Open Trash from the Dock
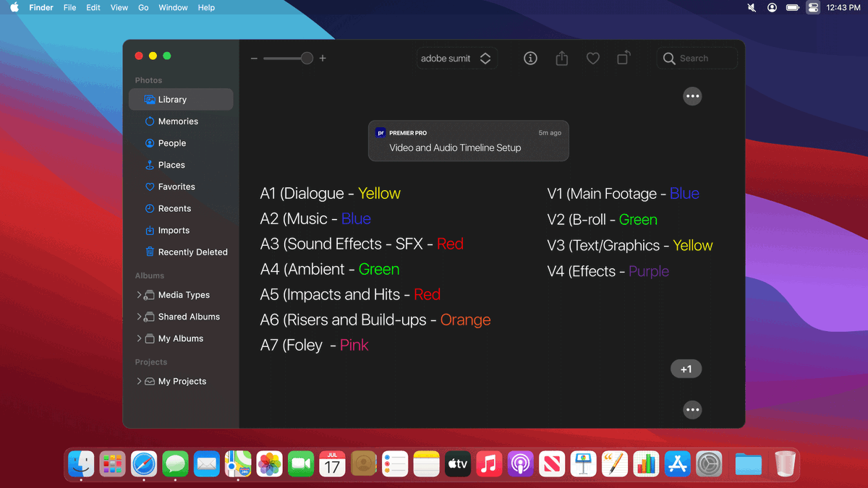 (785, 464)
